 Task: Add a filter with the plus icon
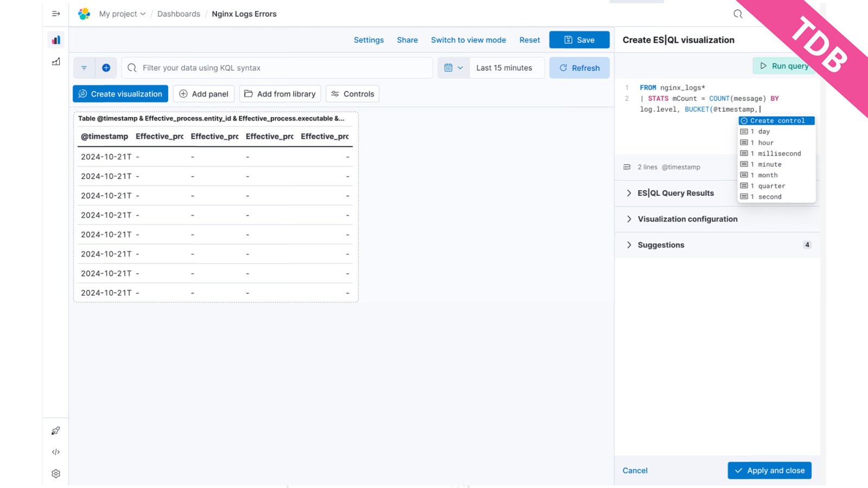106,68
